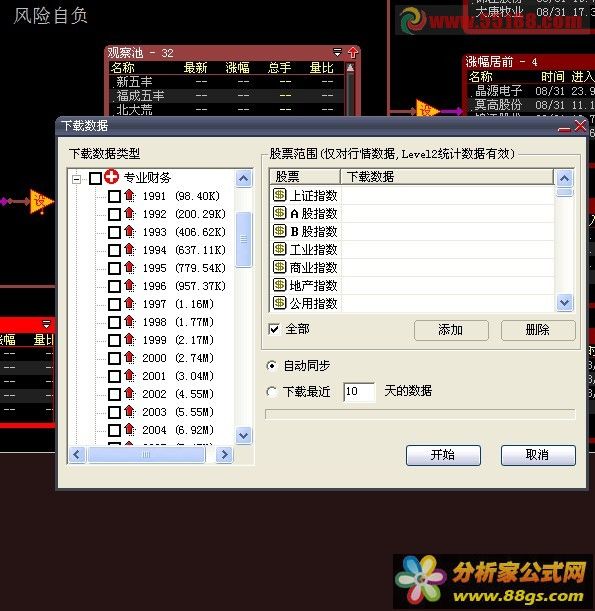Click the days input field showing 10

(x=360, y=392)
